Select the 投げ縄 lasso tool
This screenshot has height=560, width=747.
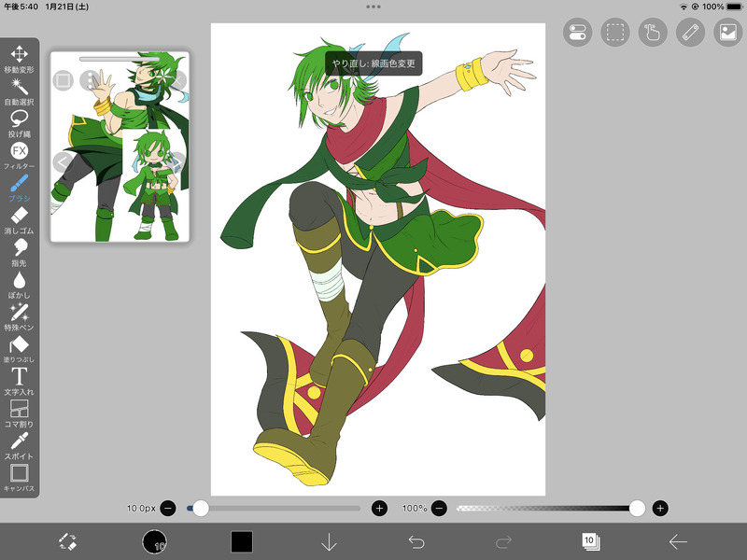tap(19, 123)
